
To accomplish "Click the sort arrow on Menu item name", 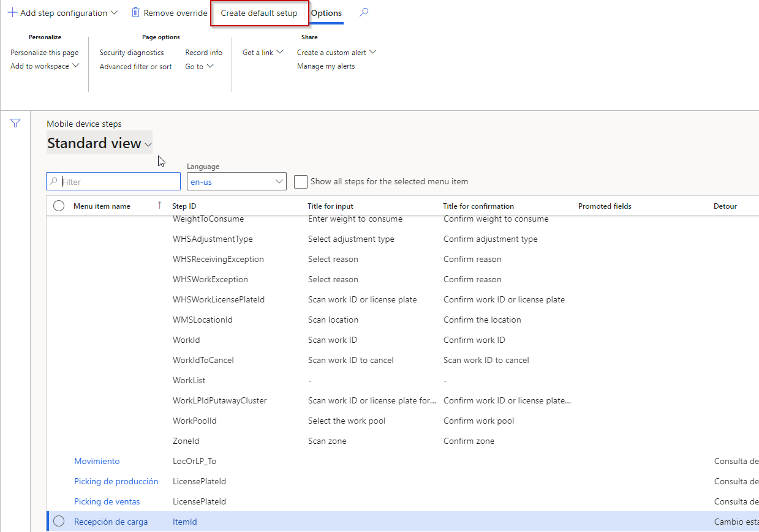I will coord(160,206).
